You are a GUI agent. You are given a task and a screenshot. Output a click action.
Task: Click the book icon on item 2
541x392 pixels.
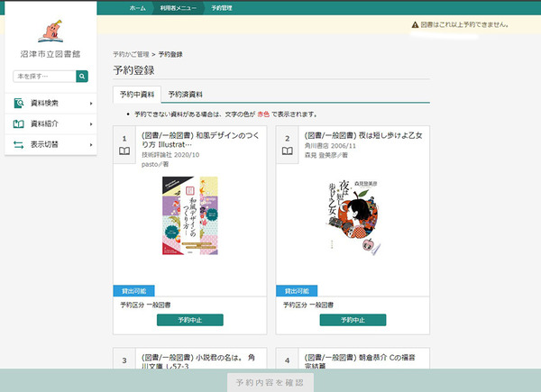[x=287, y=151]
